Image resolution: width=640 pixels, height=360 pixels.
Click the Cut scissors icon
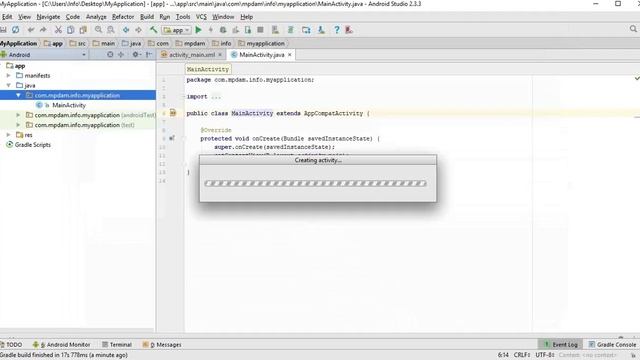(58, 30)
